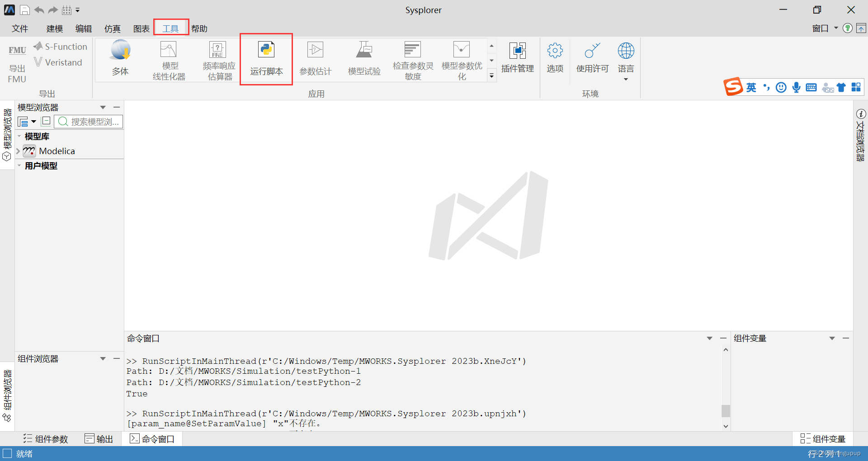Click inside the model browser search field
Screen dimensions: 868x461
pyautogui.click(x=90, y=121)
